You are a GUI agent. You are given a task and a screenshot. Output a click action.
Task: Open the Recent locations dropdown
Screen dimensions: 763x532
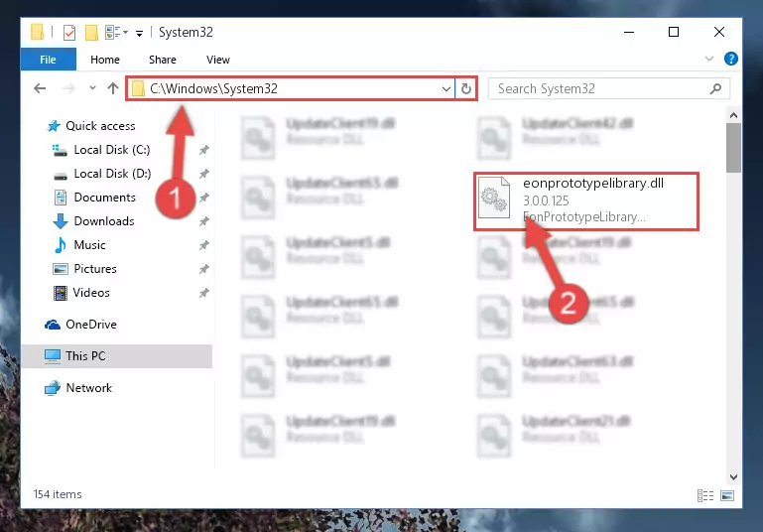(x=92, y=88)
